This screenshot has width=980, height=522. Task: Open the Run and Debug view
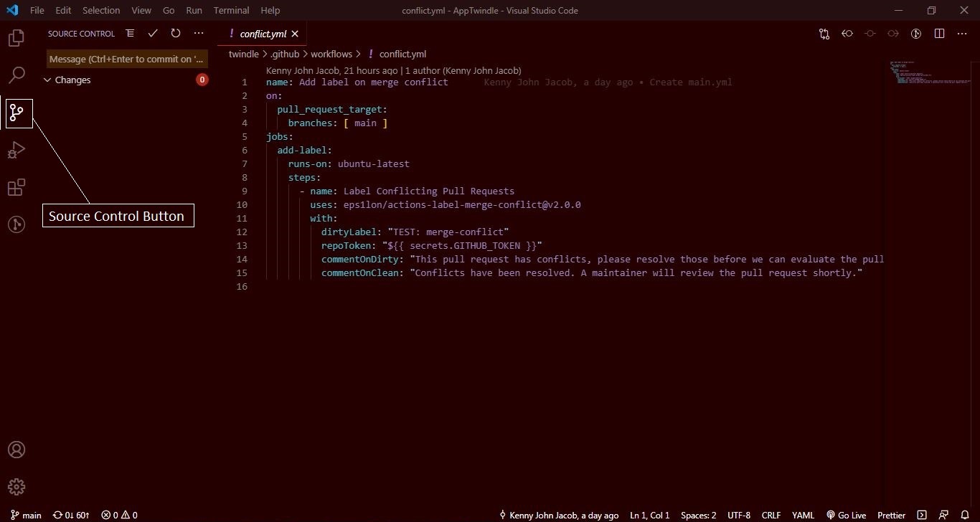point(16,150)
